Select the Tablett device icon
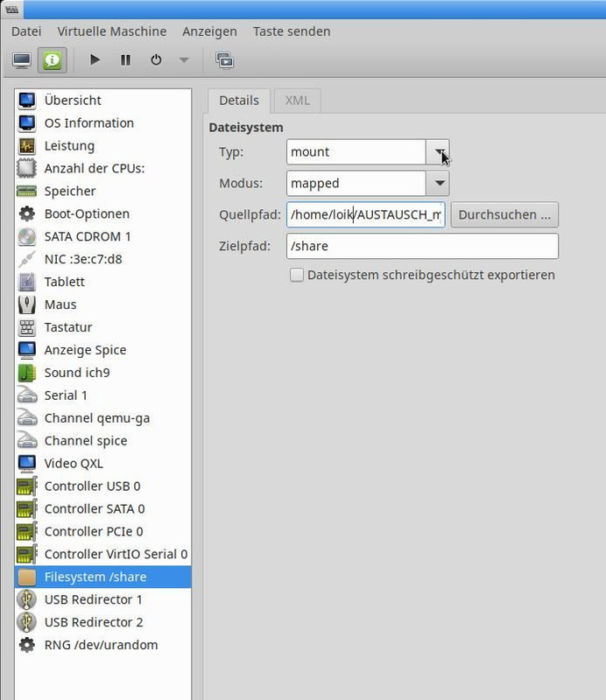Image resolution: width=606 pixels, height=700 pixels. pyautogui.click(x=27, y=282)
